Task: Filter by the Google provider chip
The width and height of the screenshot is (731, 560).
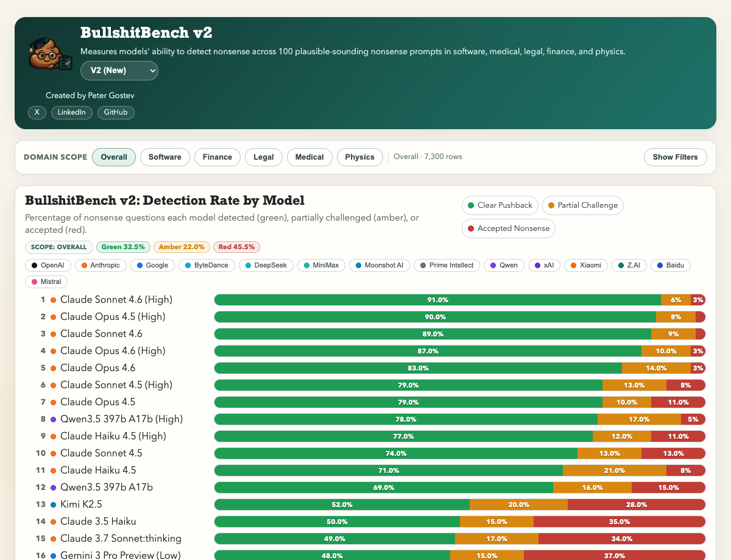Action: tap(152, 266)
